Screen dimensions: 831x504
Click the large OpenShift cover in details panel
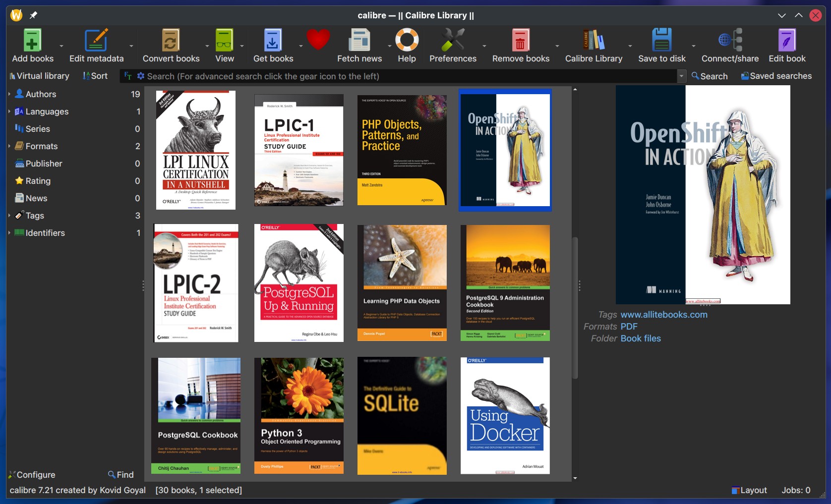pyautogui.click(x=703, y=195)
